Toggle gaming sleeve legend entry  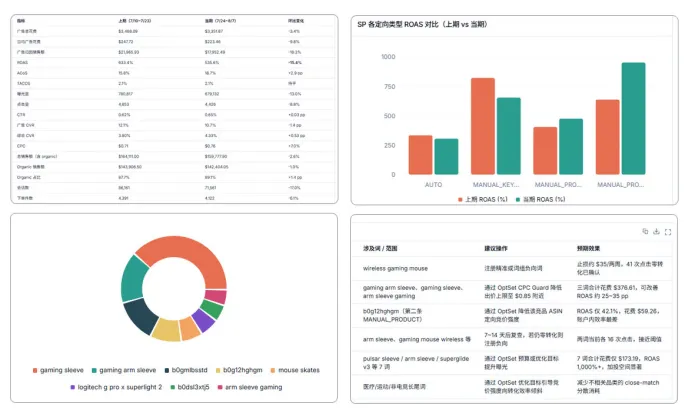[x=58, y=370]
